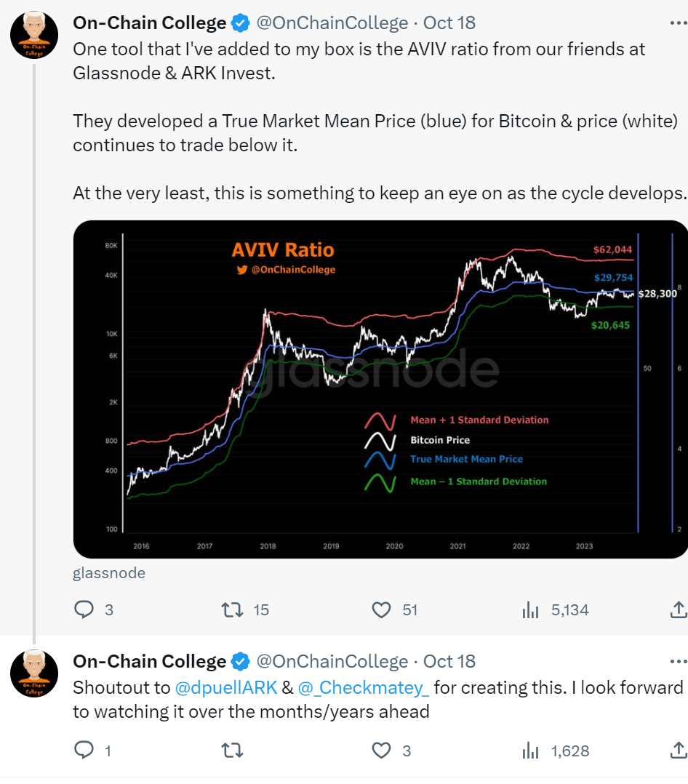Open the AVIV Ratio chart image
The height and width of the screenshot is (784, 688).
coord(380,389)
